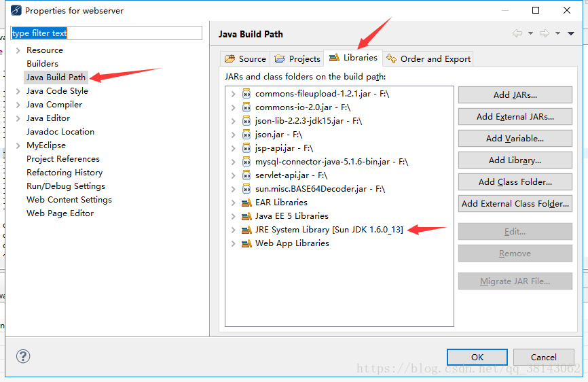Select Run/Debug Settings item
Screen dimensions: 588x382
pos(66,186)
